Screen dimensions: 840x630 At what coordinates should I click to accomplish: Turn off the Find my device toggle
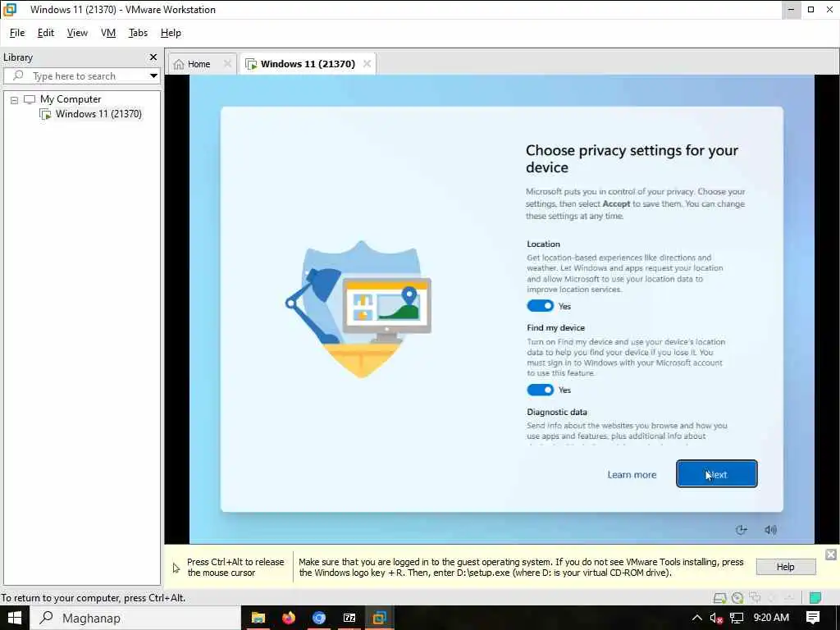click(540, 390)
